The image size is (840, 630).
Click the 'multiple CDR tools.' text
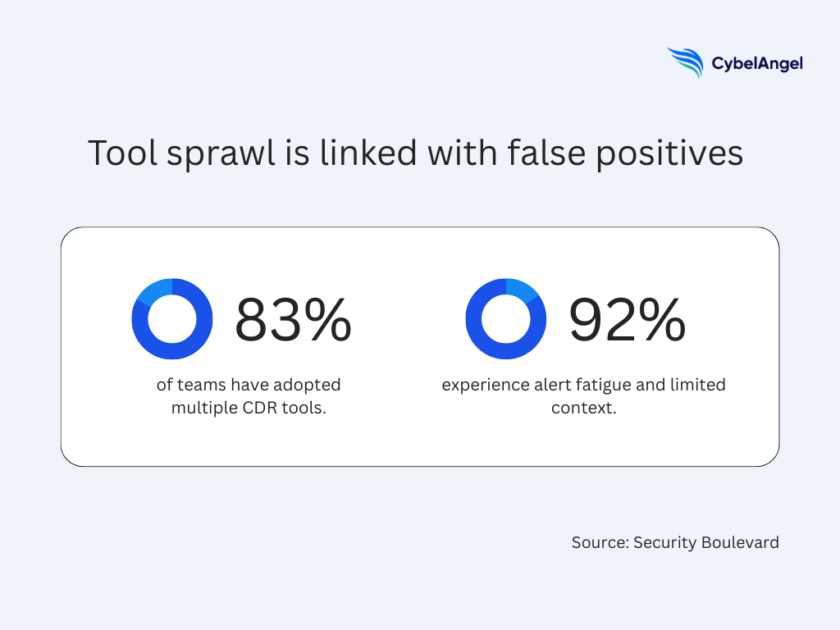point(249,408)
